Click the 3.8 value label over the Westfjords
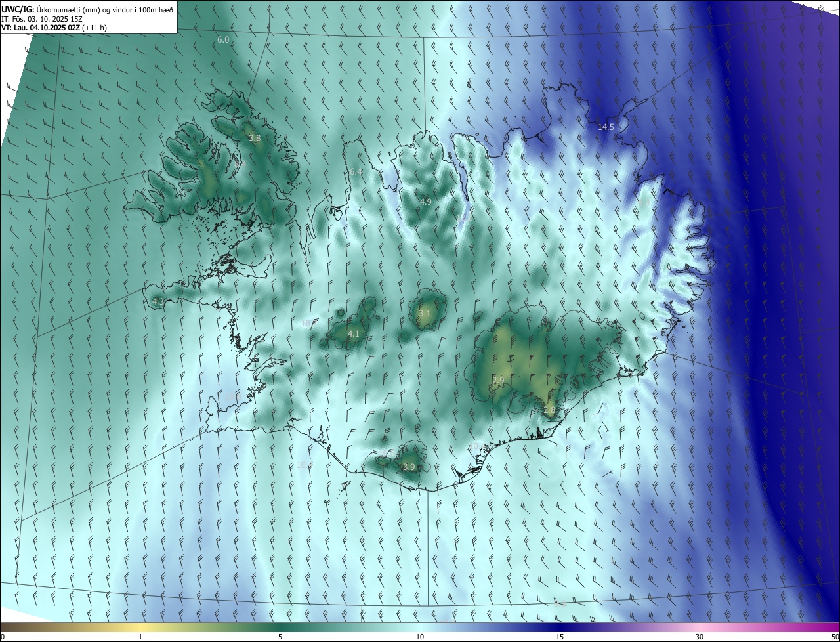 (255, 139)
